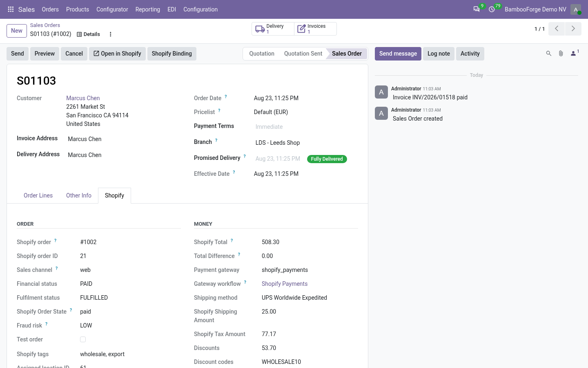Open the Marcus Chen customer link
The height and width of the screenshot is (368, 588).
click(x=83, y=98)
